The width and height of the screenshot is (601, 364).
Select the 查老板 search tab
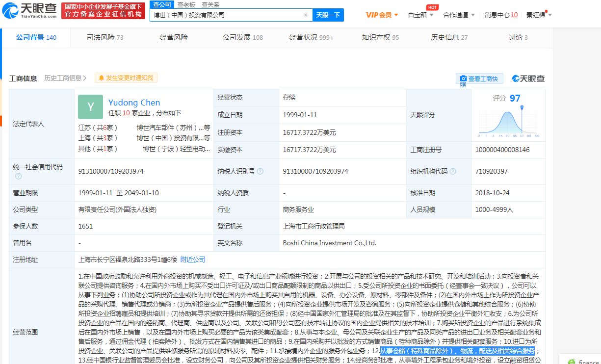click(x=186, y=4)
